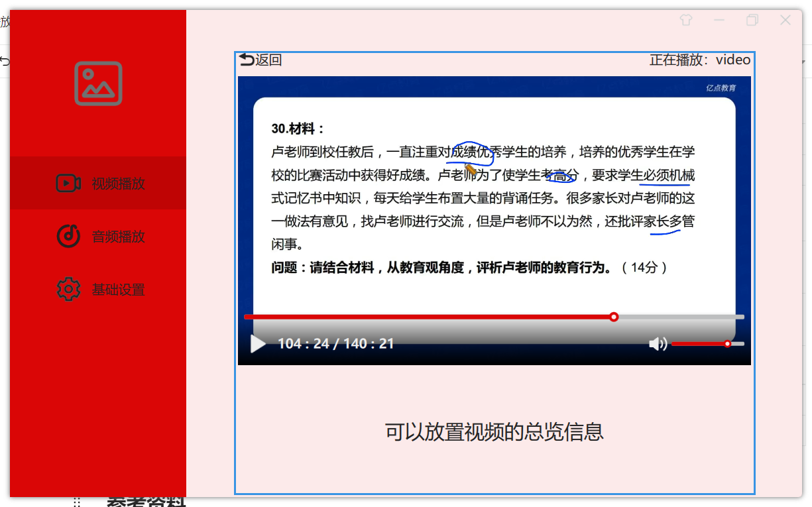Image resolution: width=812 pixels, height=507 pixels.
Task: Click the red progress slider handle
Action: pos(613,317)
